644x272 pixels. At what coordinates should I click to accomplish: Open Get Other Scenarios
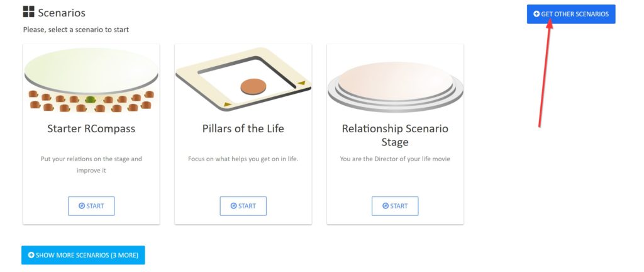(x=571, y=14)
